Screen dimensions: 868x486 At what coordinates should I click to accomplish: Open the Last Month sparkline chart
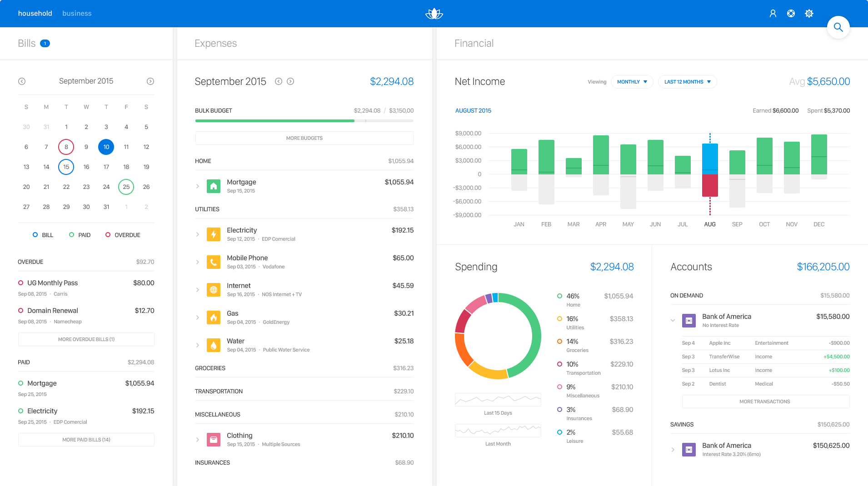pyautogui.click(x=498, y=431)
